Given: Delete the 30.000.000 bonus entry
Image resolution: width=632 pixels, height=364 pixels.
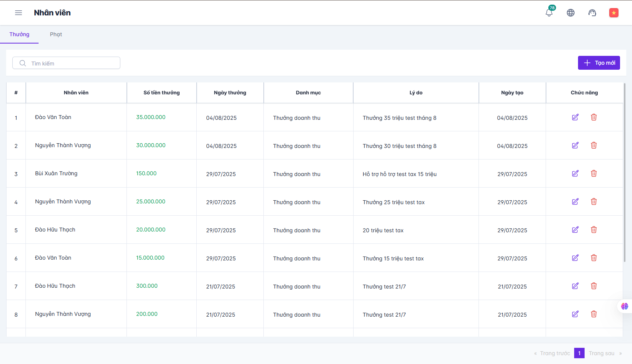Looking at the screenshot, I should point(594,146).
